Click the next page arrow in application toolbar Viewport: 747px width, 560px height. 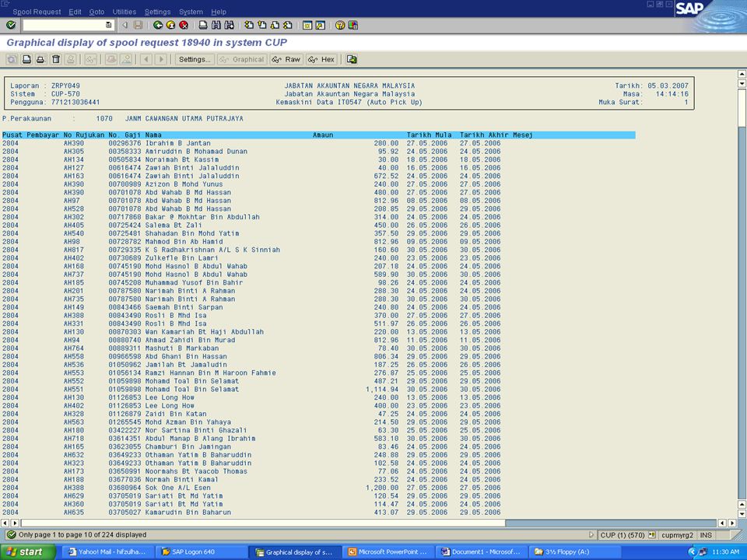161,60
